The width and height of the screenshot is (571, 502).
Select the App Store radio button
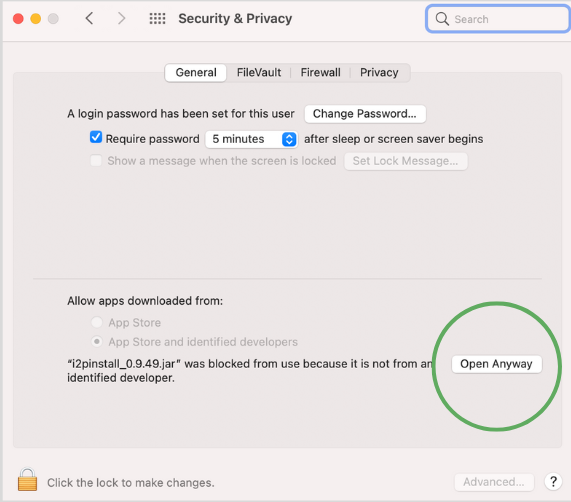(97, 322)
